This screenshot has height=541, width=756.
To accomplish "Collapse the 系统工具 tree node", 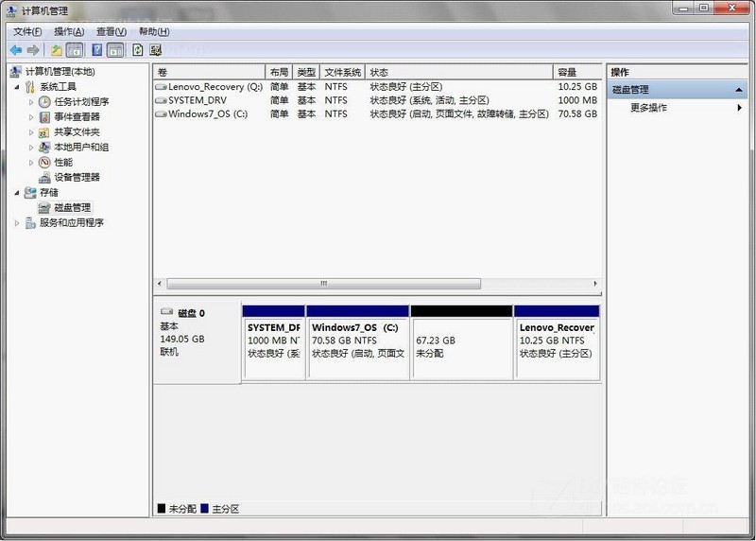I will 16,87.
